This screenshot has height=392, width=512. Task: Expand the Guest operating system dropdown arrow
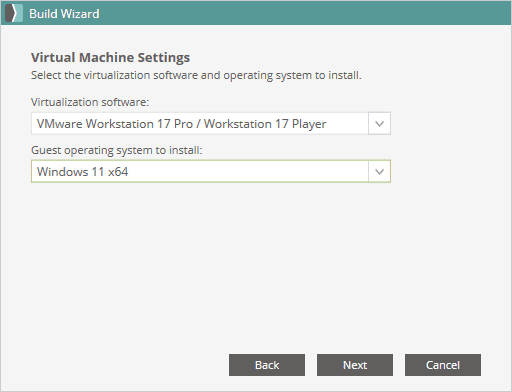click(x=379, y=172)
